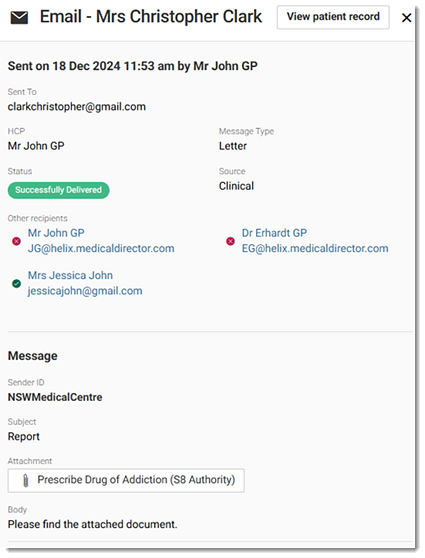
Task: Click the Letter message type value
Action: [x=233, y=146]
